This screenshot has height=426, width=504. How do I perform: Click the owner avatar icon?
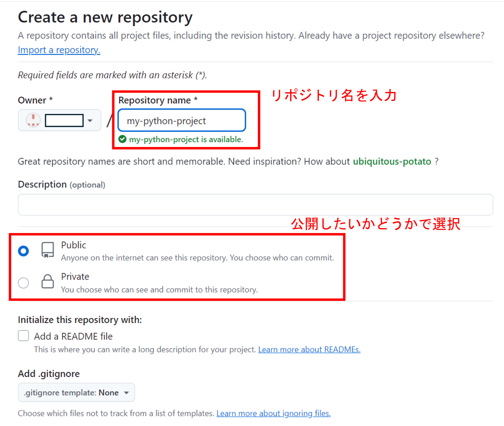coord(33,120)
